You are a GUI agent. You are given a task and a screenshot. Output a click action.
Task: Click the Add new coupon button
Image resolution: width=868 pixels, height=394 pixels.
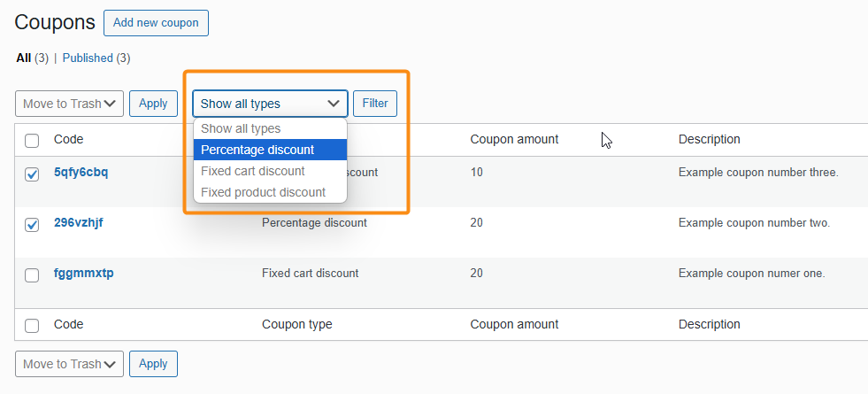click(156, 23)
